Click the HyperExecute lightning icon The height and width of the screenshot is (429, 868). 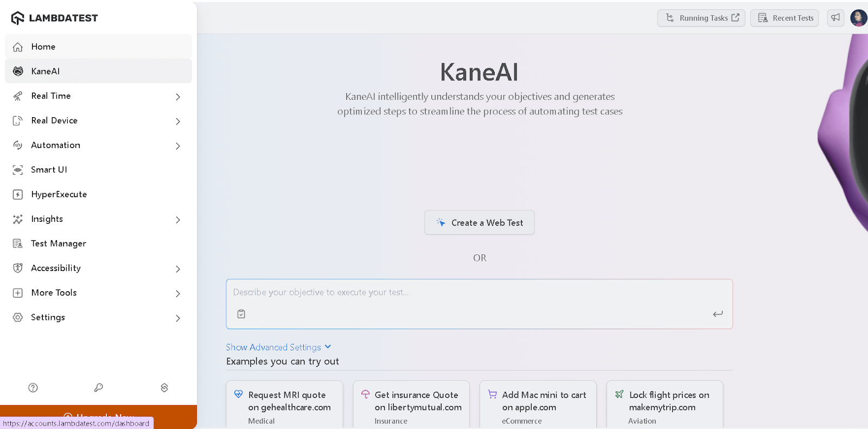(18, 194)
